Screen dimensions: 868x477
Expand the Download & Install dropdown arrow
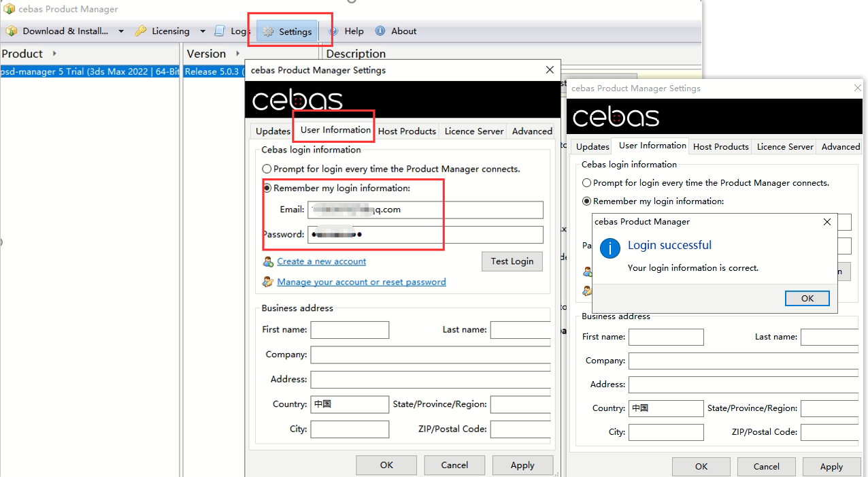coord(121,31)
